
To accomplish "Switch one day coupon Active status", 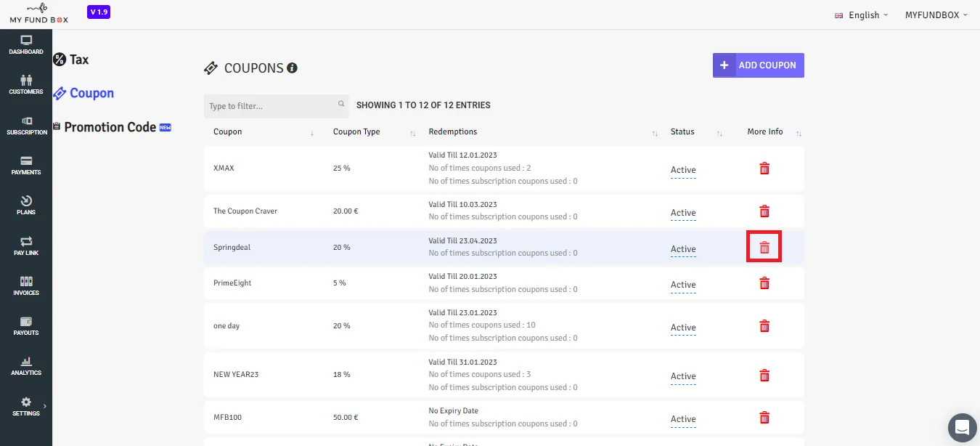I will pos(683,328).
